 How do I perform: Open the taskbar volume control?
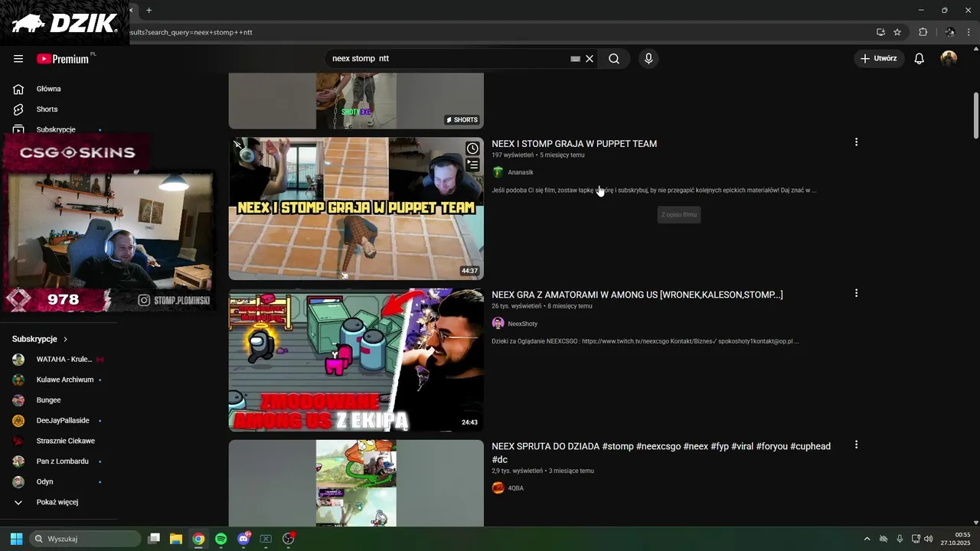point(928,539)
